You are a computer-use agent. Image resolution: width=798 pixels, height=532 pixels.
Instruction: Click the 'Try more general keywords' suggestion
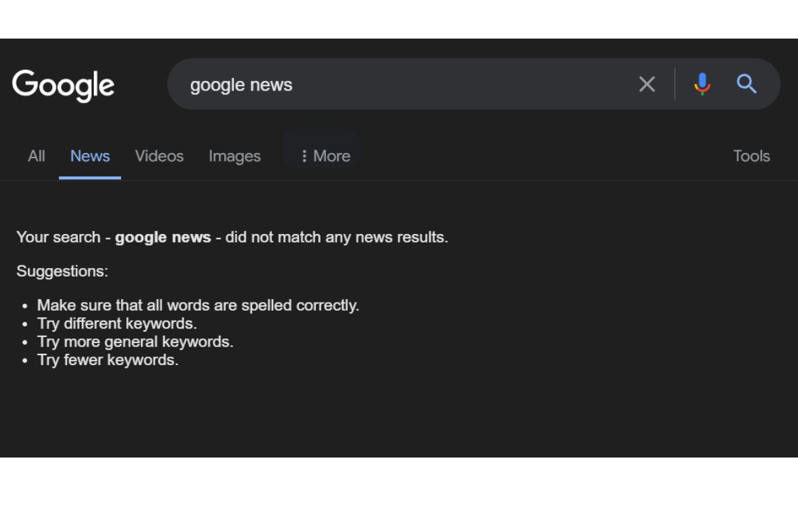tap(135, 342)
